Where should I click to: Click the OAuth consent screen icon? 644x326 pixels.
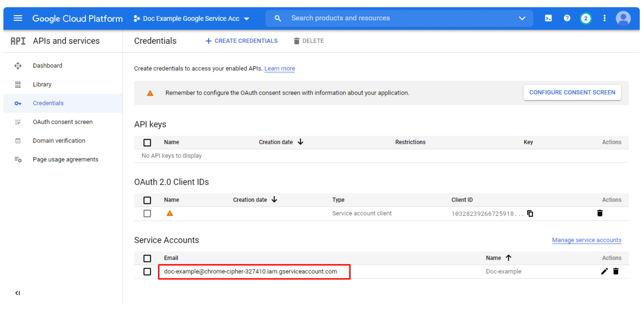click(18, 122)
